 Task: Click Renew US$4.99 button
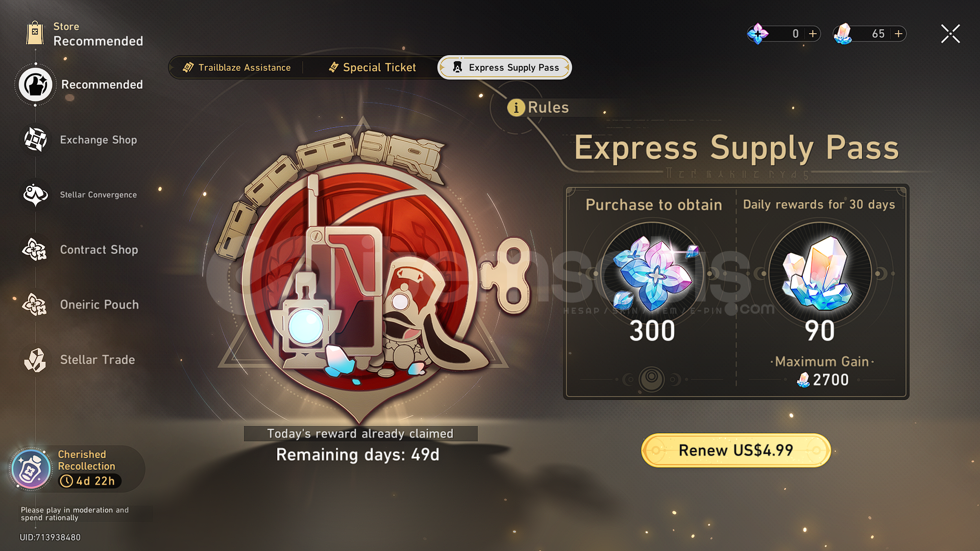[x=736, y=450]
